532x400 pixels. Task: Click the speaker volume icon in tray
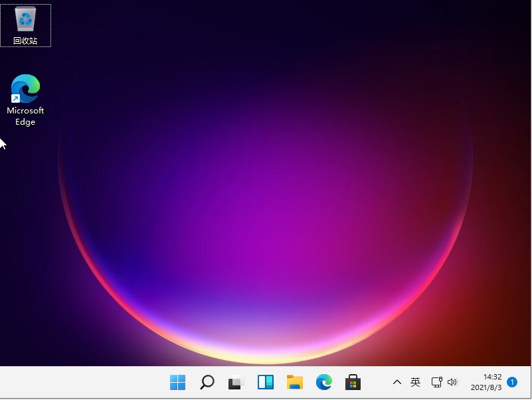[453, 382]
